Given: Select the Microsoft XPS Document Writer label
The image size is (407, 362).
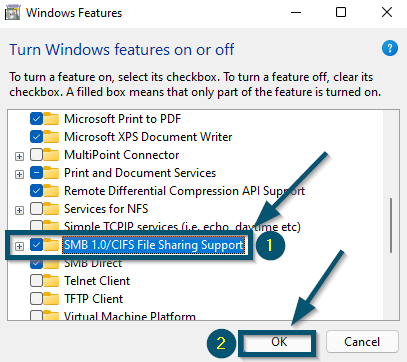Looking at the screenshot, I should [148, 137].
